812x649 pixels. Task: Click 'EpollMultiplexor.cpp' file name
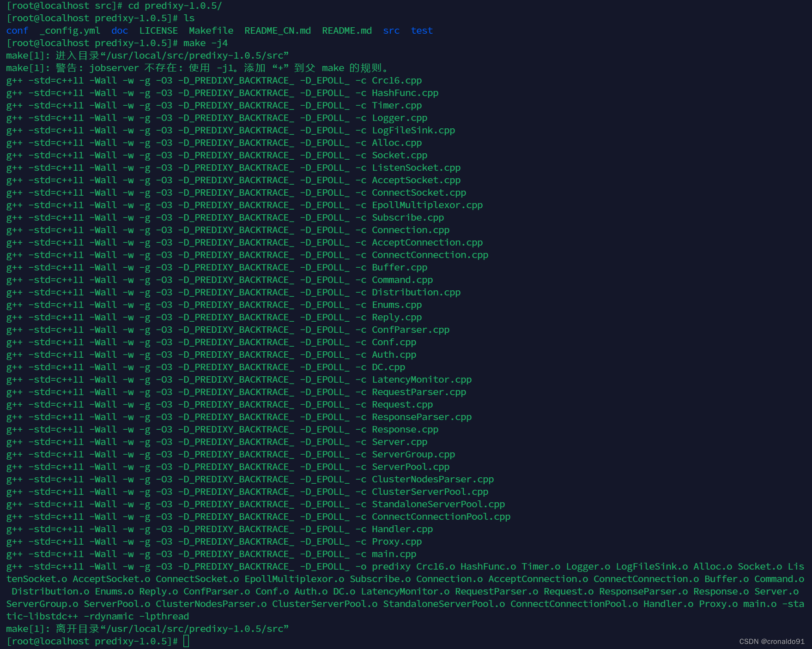coord(428,205)
